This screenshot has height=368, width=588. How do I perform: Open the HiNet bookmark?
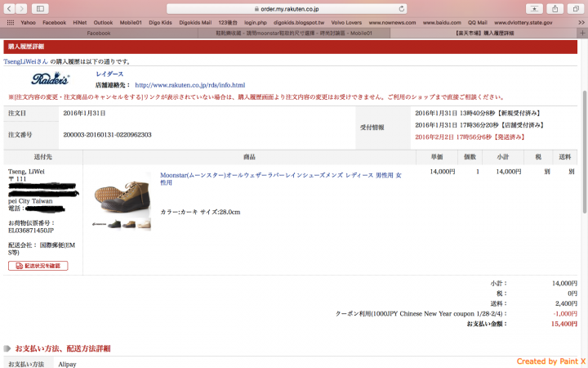(80, 23)
